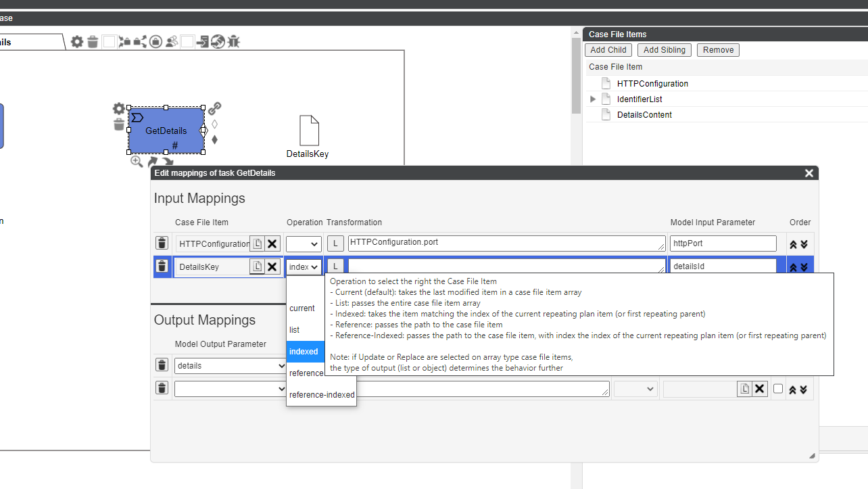Screen dimensions: 868x489
Task: Choose 'reference' in the operation list
Action: 306,373
